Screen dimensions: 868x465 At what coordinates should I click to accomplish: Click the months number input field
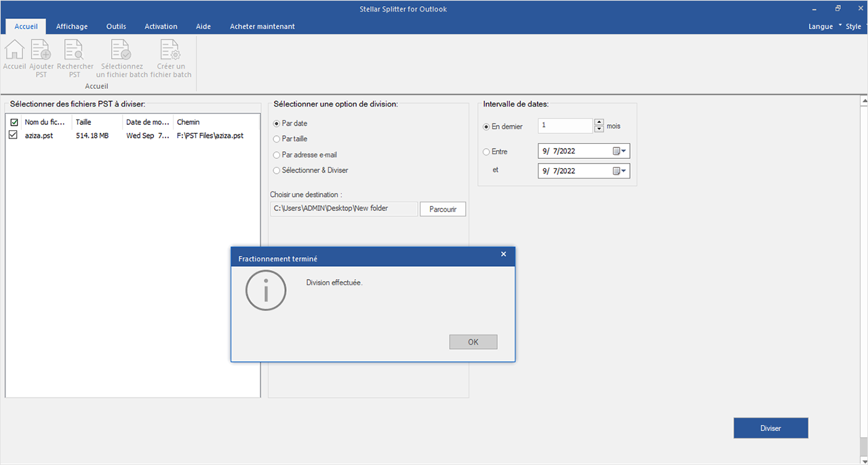(x=566, y=126)
